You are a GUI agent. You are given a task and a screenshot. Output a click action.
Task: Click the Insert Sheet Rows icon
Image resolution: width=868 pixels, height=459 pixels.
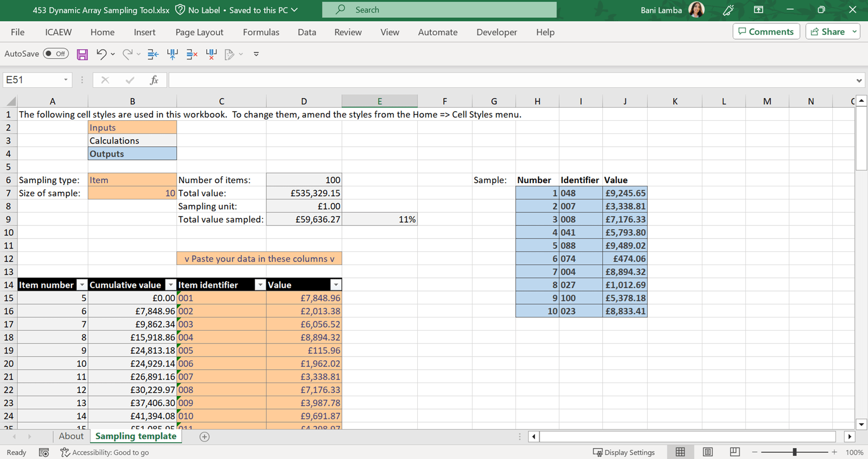(153, 54)
